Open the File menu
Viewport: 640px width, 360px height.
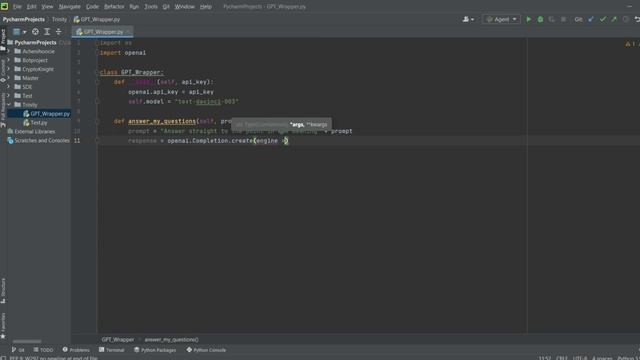(x=17, y=7)
